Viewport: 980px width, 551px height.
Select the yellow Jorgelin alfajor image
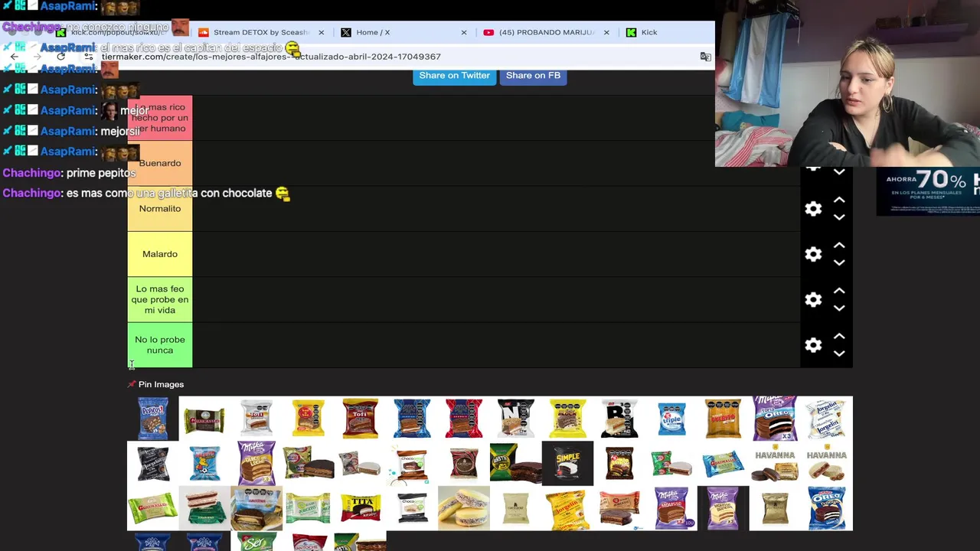pos(568,509)
